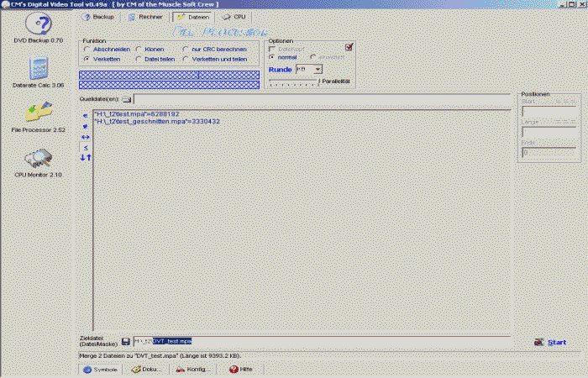The width and height of the screenshot is (588, 378).
Task: Switch to the Rechner tab
Action: (x=144, y=17)
